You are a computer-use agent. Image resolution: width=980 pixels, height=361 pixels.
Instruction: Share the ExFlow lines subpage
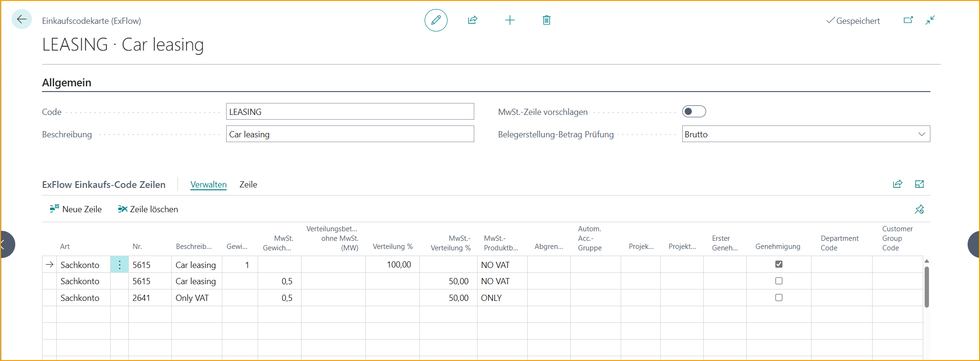tap(897, 184)
